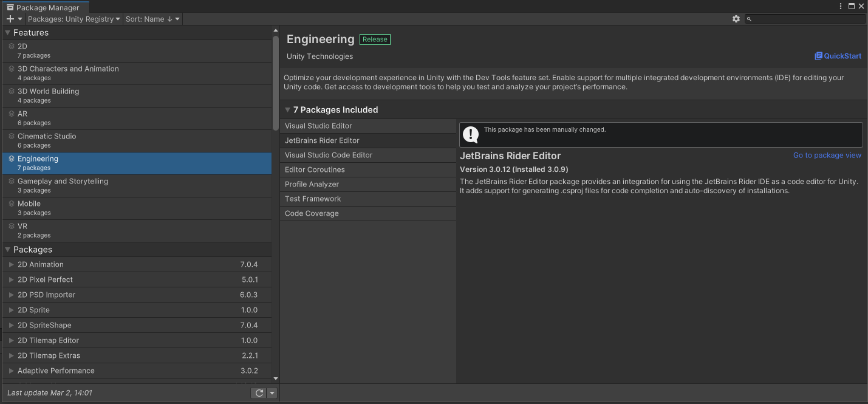Open the QuickStart guide

[x=842, y=56]
